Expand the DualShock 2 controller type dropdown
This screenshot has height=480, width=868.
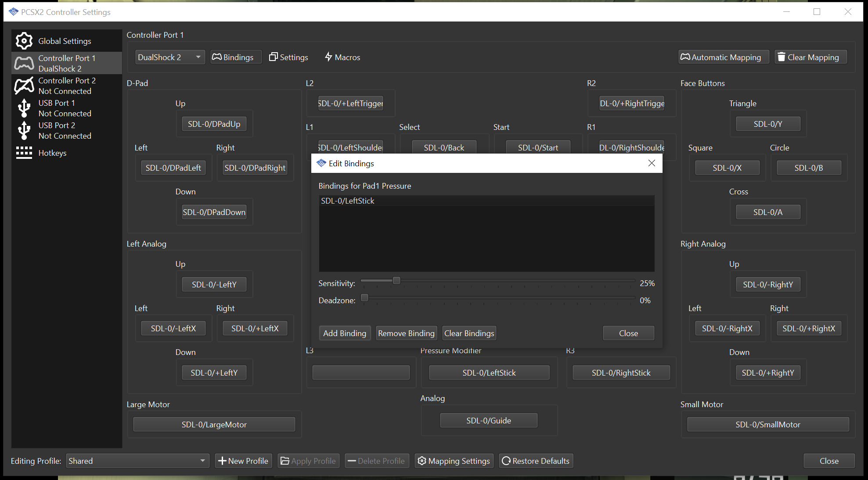pos(170,57)
